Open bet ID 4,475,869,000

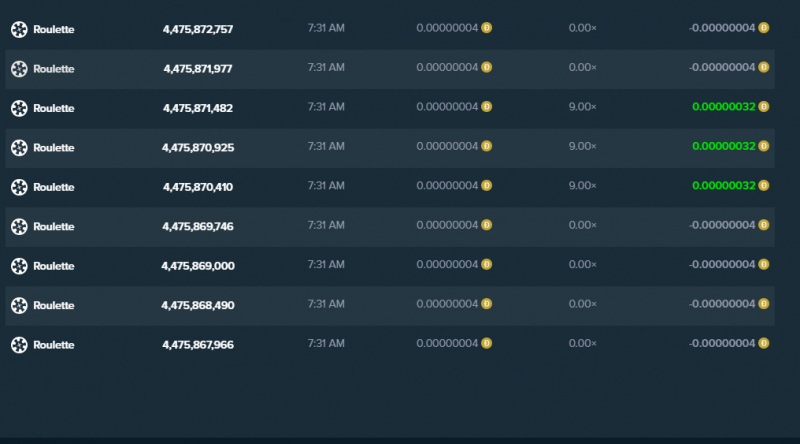tap(198, 266)
